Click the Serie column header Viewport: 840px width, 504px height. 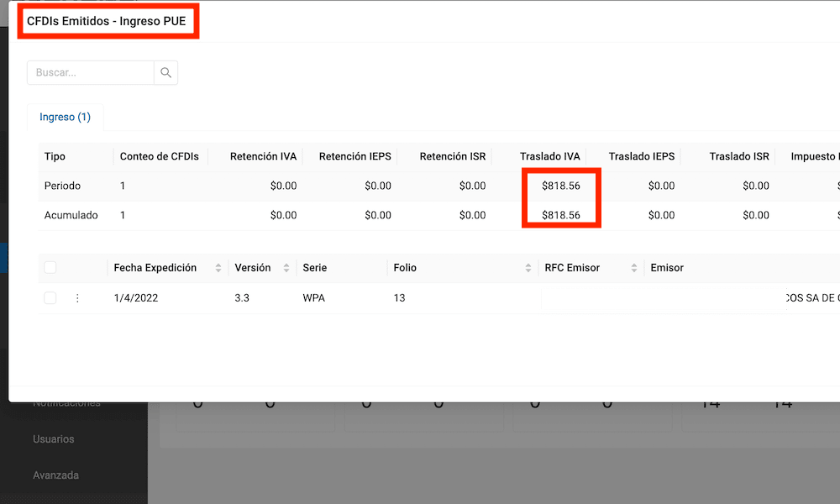(x=315, y=268)
